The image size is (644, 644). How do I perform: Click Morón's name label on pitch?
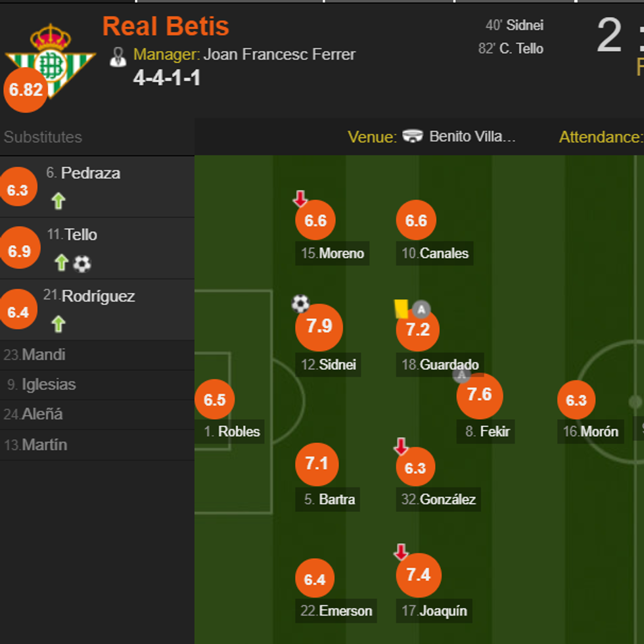599,432
